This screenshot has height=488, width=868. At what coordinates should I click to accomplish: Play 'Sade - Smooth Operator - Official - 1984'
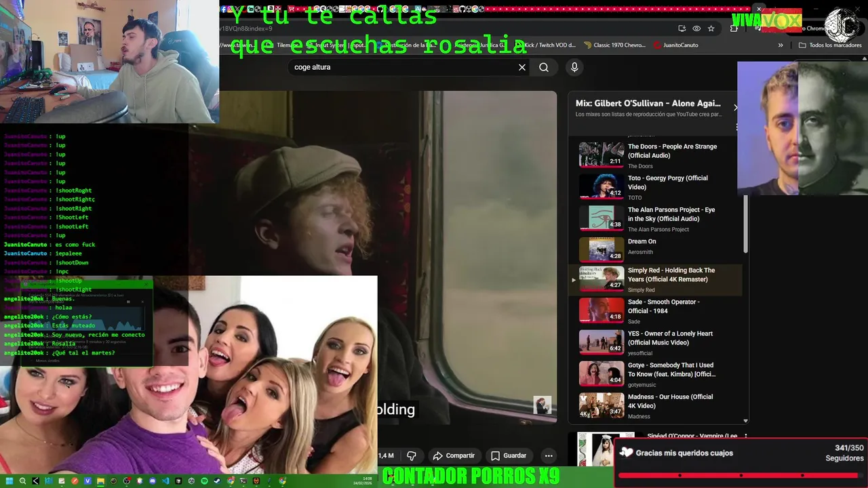click(663, 306)
